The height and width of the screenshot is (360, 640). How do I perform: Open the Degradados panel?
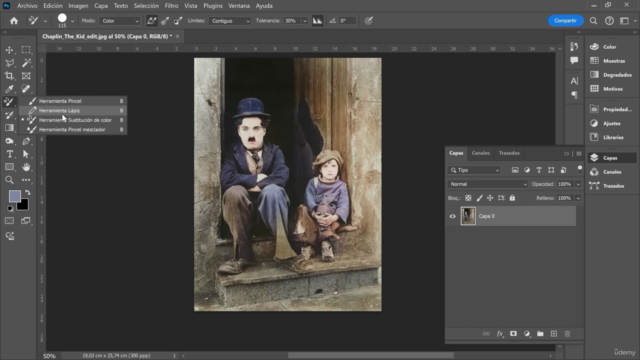coord(611,75)
